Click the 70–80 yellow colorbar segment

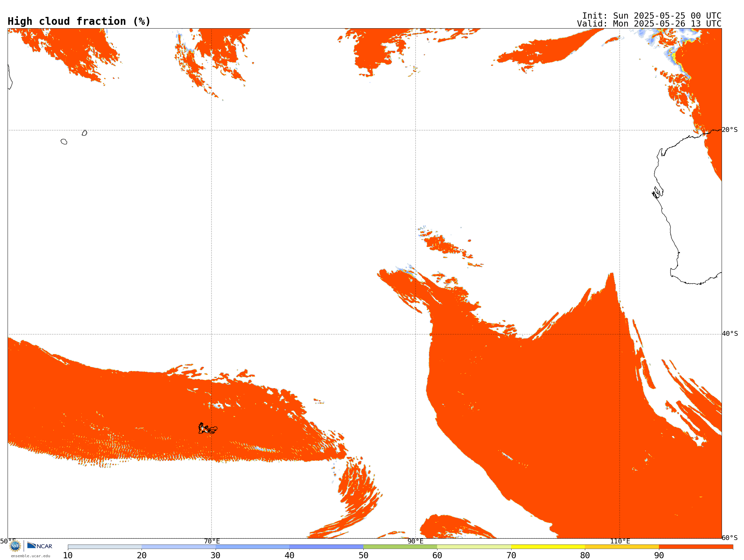tap(548, 547)
